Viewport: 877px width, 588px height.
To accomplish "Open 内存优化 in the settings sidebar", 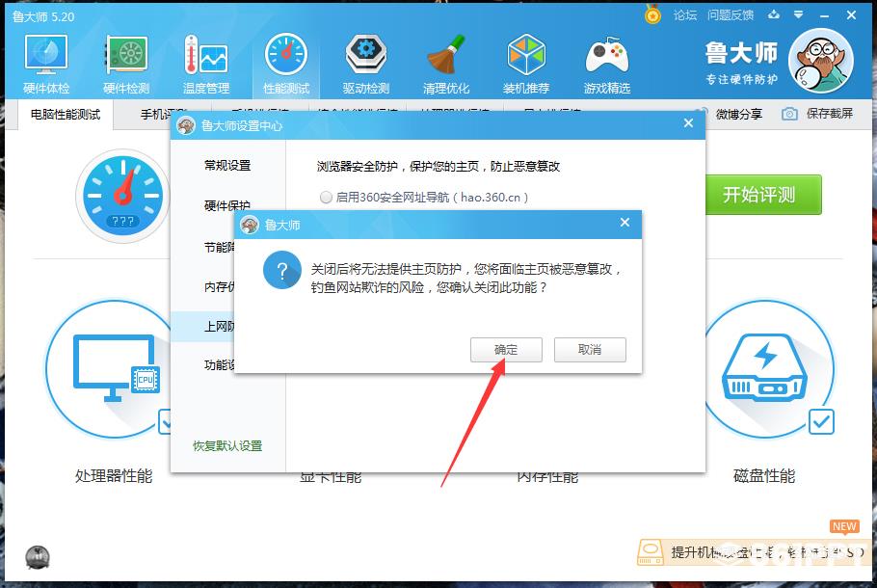I will tap(219, 287).
